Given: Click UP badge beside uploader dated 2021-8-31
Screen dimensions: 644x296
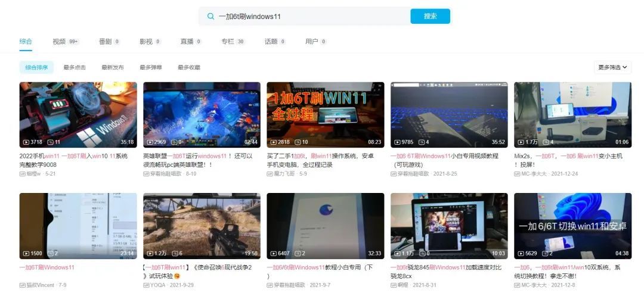Looking at the screenshot, I should [394, 285].
